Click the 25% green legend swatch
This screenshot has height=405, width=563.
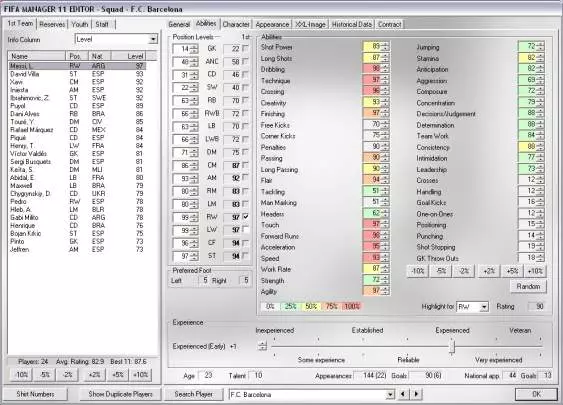coord(290,306)
